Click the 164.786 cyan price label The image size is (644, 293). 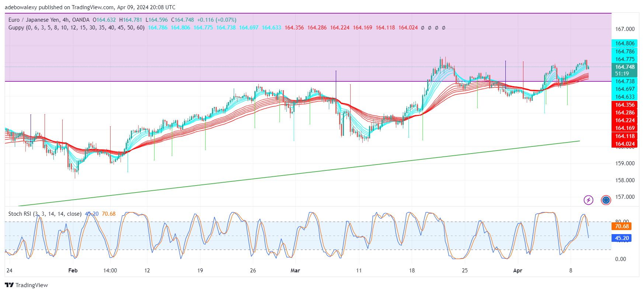pyautogui.click(x=624, y=51)
